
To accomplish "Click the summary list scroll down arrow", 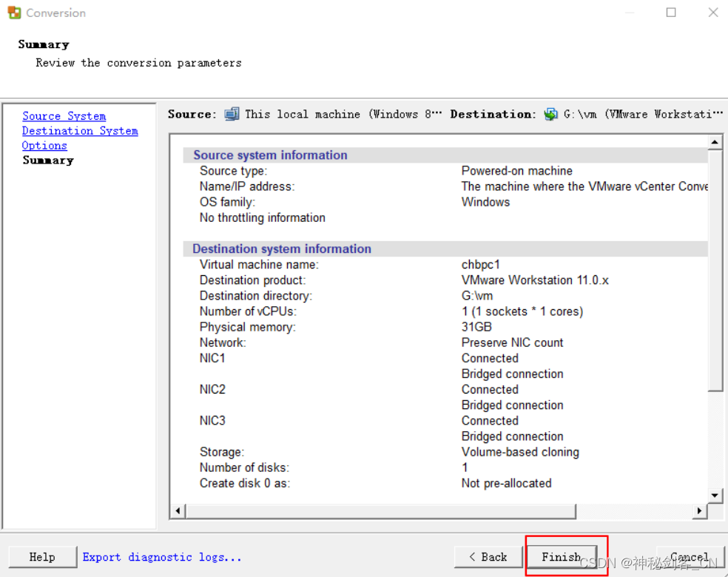I will point(715,496).
